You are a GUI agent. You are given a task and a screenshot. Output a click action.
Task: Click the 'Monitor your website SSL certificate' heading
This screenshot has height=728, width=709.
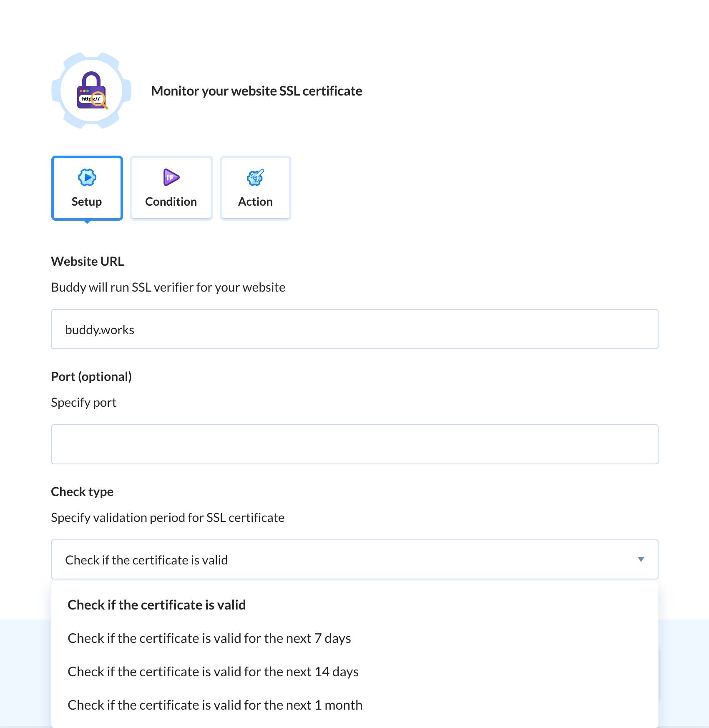[x=256, y=91]
